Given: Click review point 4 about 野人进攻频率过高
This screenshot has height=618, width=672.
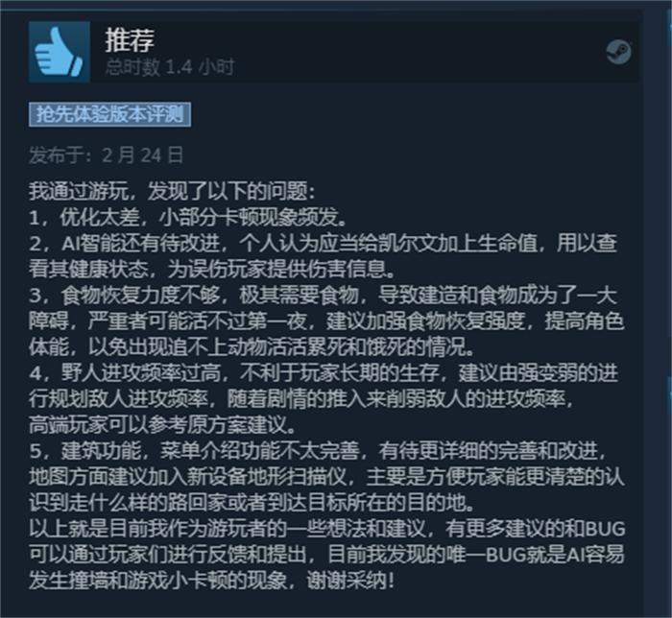Looking at the screenshot, I should (324, 373).
